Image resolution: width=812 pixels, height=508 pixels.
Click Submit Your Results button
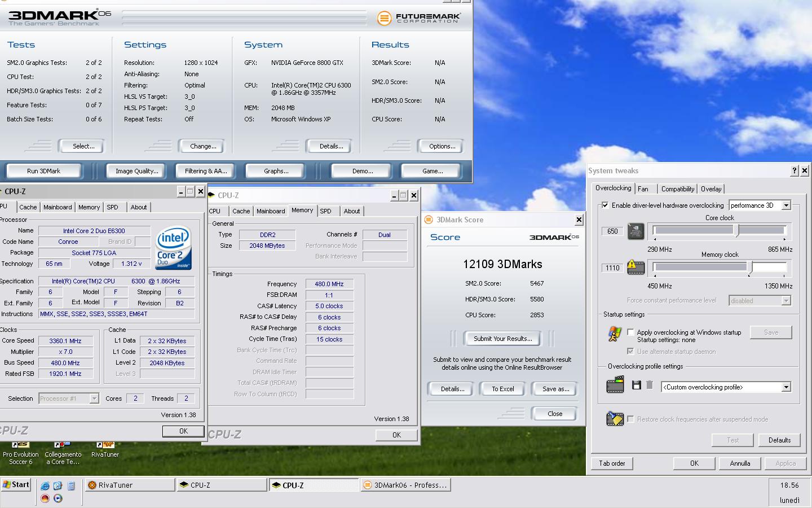point(502,339)
